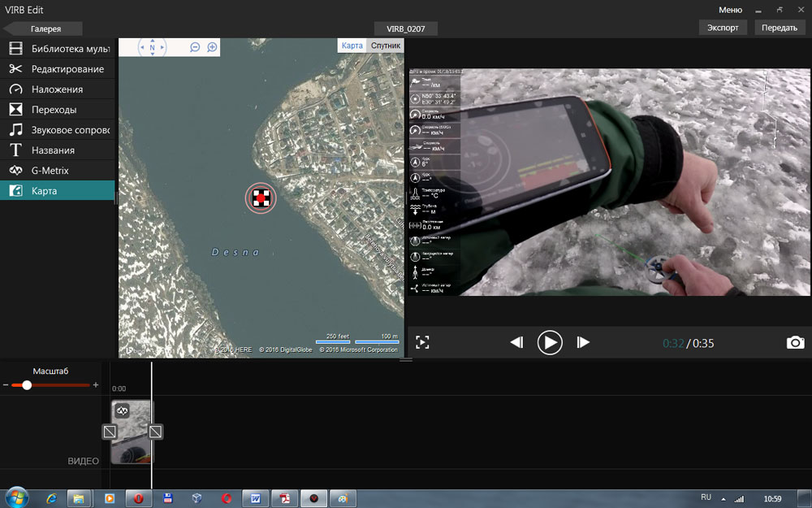Select Редактирование in the sidebar
The height and width of the screenshot is (508, 812).
pos(67,69)
